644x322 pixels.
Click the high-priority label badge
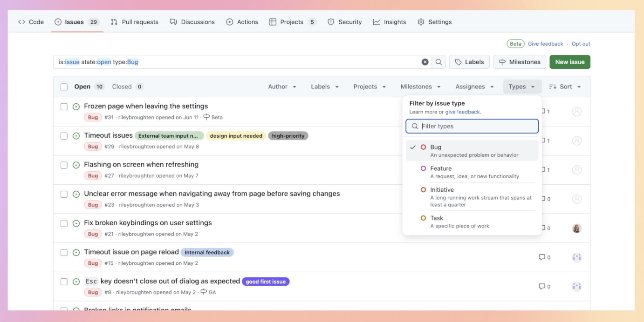(x=288, y=136)
